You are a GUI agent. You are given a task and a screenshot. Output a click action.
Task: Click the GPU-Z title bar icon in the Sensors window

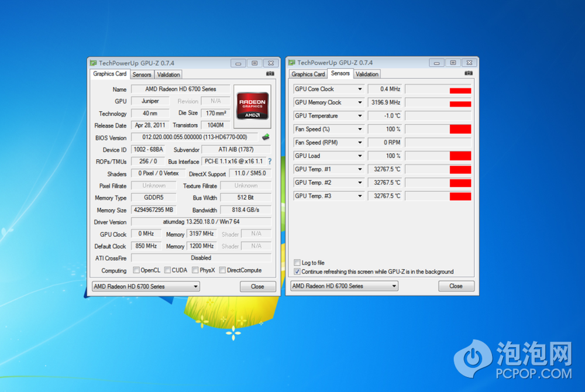click(291, 63)
